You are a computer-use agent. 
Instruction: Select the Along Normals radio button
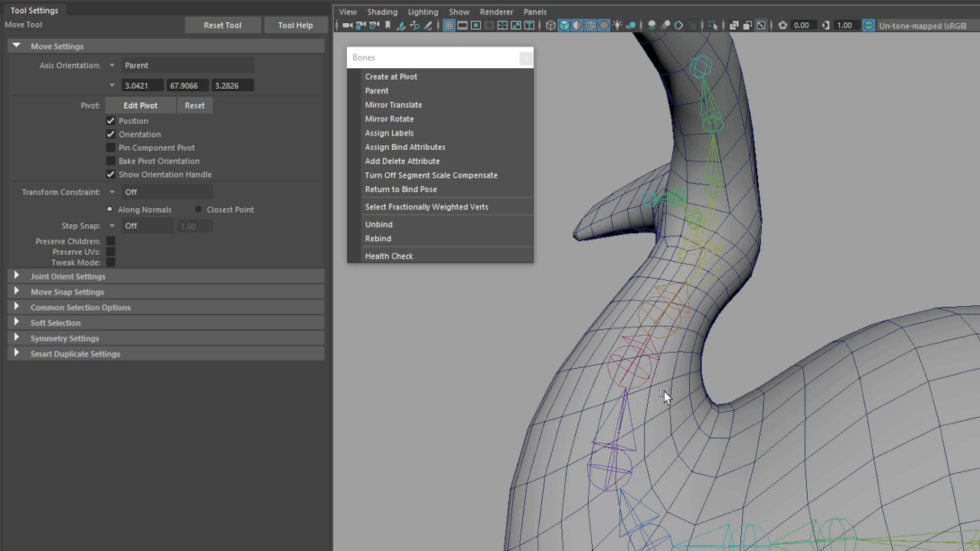click(x=109, y=209)
